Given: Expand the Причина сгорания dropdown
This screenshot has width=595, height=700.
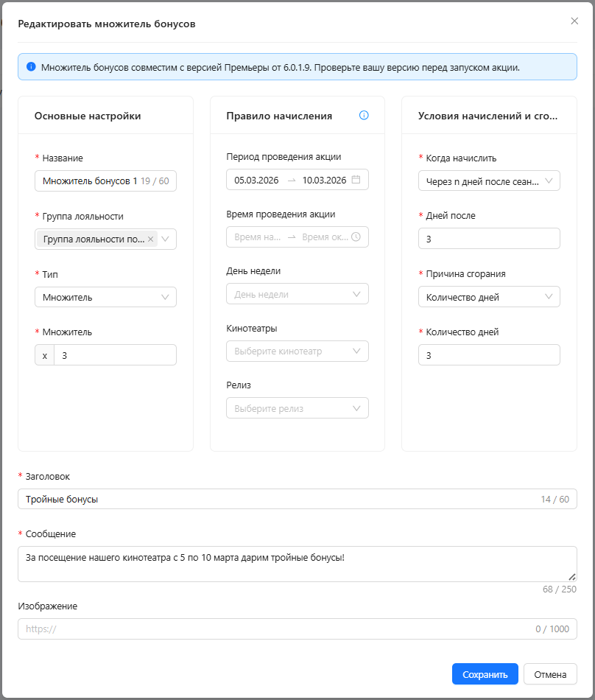Looking at the screenshot, I should tap(489, 297).
